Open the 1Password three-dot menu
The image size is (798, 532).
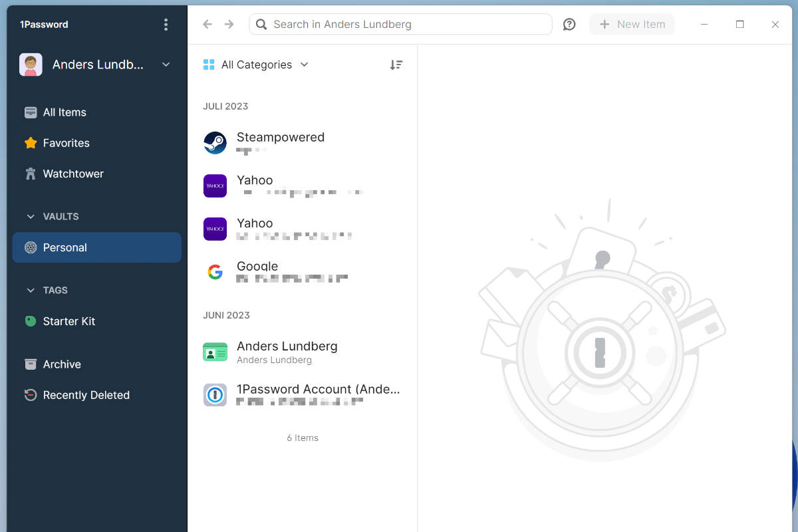pos(166,25)
